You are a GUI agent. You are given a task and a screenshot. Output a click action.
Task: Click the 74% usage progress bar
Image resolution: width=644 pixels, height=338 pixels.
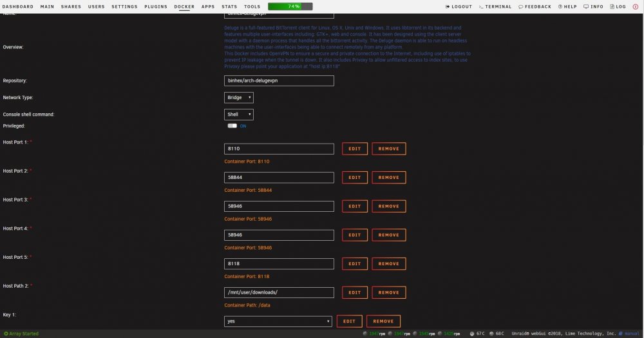290,6
